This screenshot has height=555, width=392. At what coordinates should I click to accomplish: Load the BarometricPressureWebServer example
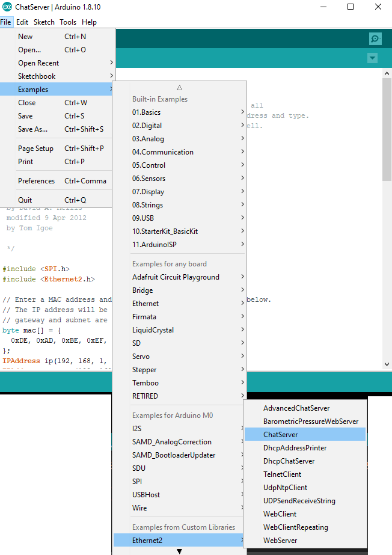(305, 421)
